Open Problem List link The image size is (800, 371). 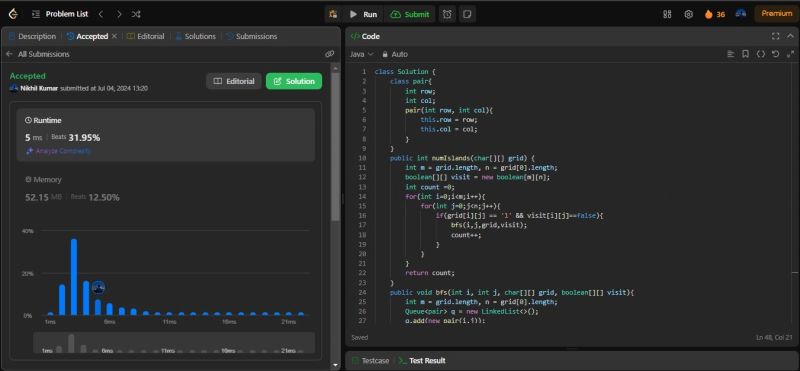click(x=67, y=14)
